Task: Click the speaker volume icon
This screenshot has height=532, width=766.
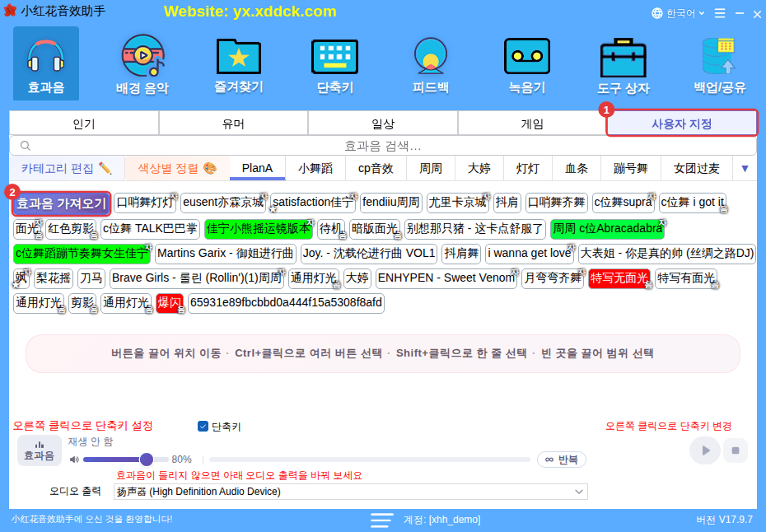Action: tap(74, 460)
